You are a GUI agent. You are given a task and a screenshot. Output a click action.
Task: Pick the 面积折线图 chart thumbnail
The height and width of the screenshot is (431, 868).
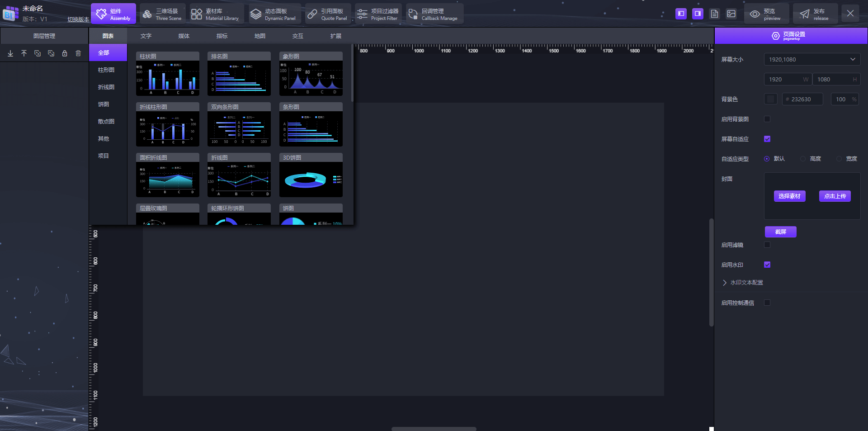click(x=168, y=175)
